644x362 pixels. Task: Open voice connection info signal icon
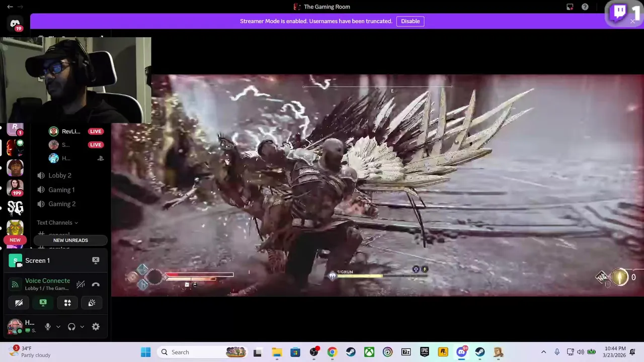tap(15, 285)
